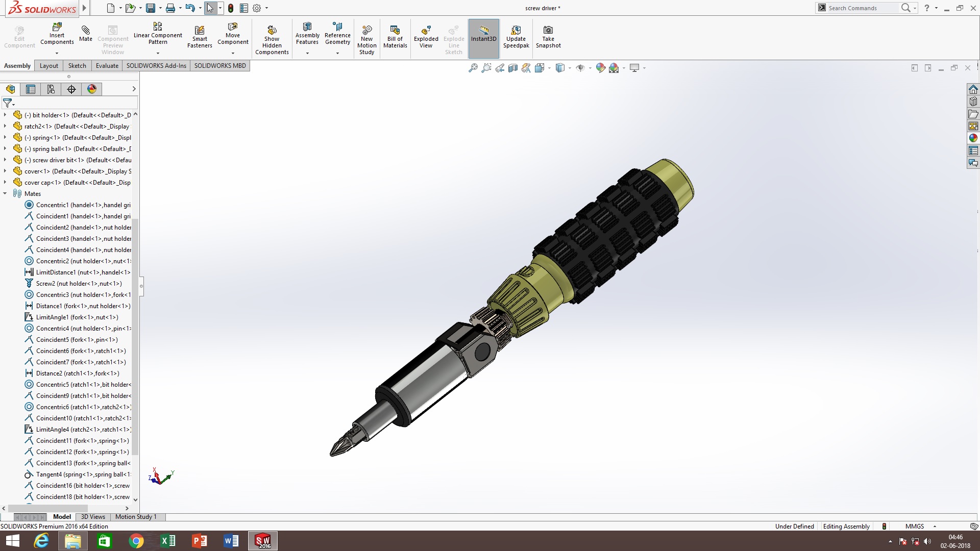Click the Exploded View tool
The height and width of the screenshot is (551, 980).
426,37
